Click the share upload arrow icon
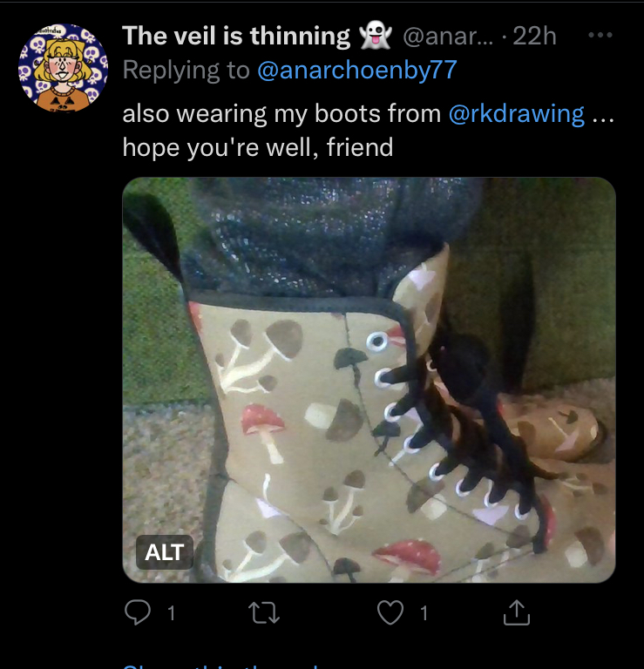 pyautogui.click(x=517, y=612)
